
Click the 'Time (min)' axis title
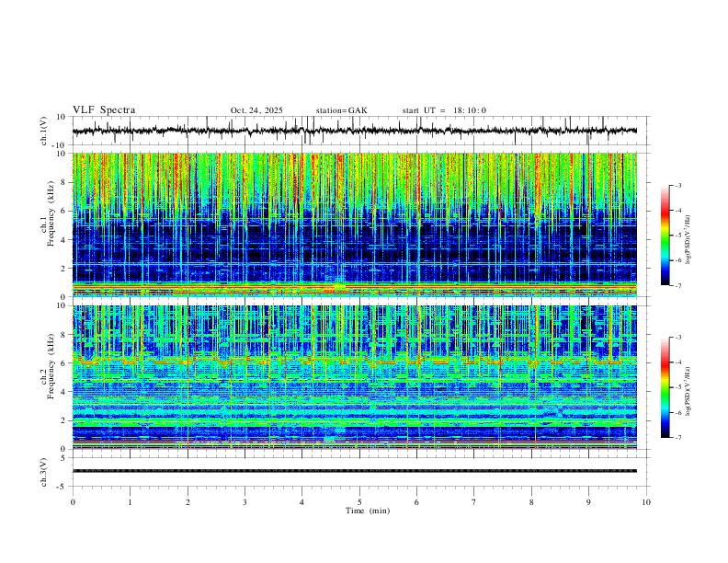click(x=368, y=511)
